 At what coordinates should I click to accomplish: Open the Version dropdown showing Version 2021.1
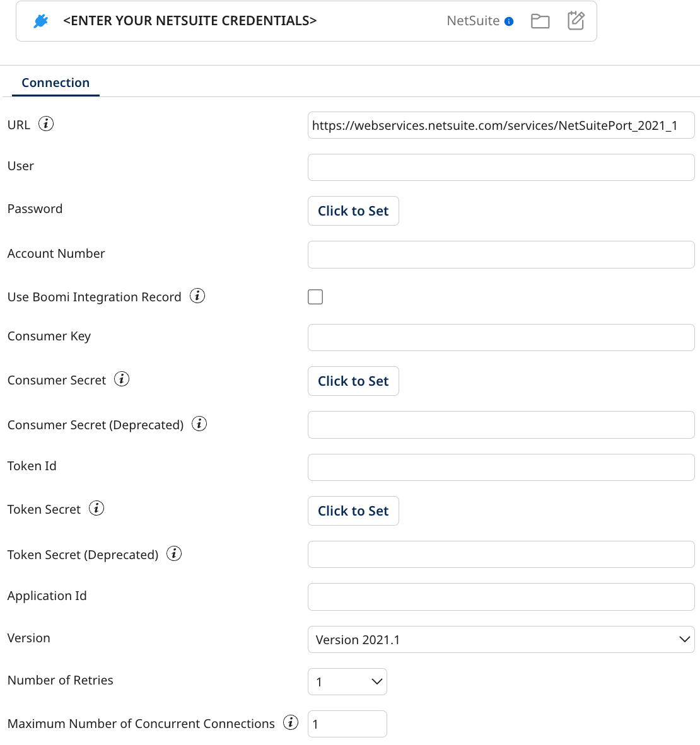pyautogui.click(x=501, y=639)
